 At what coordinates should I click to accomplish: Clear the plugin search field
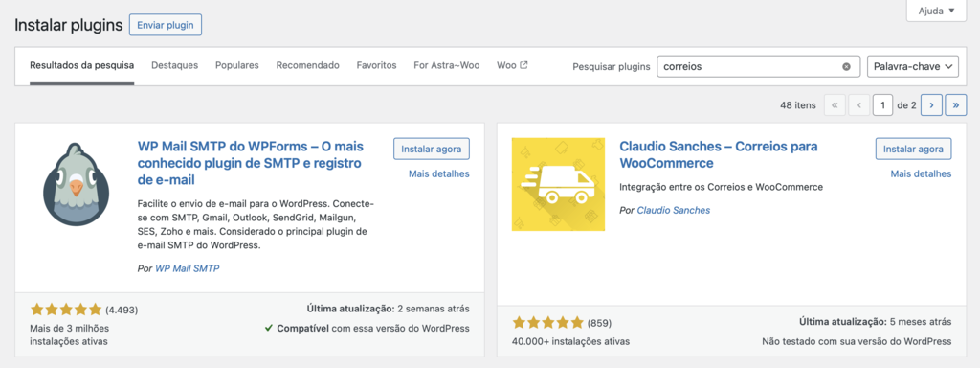point(846,66)
